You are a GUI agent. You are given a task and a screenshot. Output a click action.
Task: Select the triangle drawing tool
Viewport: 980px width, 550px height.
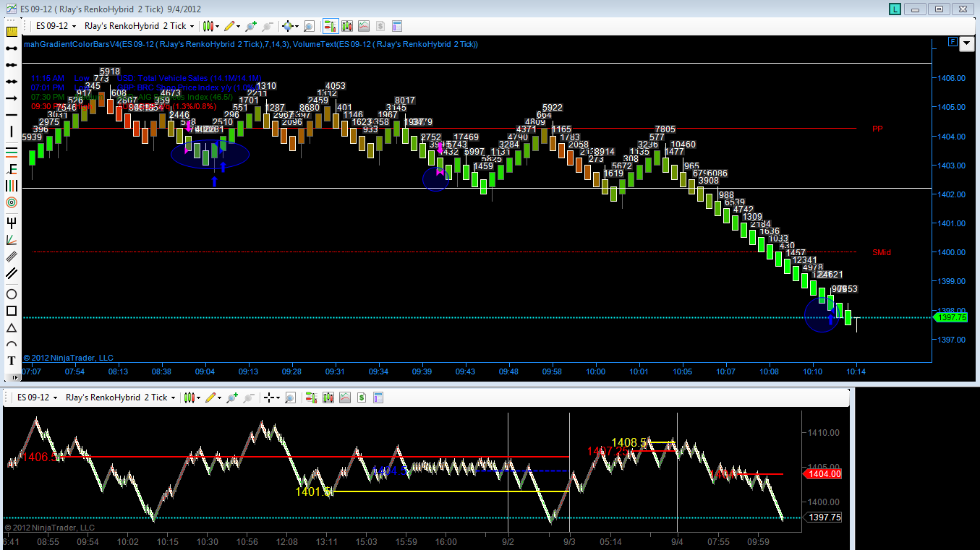click(x=12, y=327)
